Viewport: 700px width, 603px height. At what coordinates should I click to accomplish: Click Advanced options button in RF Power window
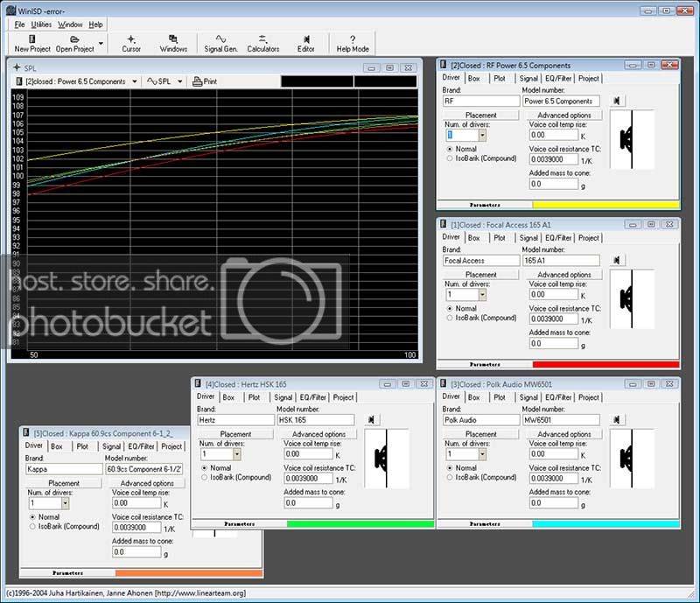coord(564,115)
